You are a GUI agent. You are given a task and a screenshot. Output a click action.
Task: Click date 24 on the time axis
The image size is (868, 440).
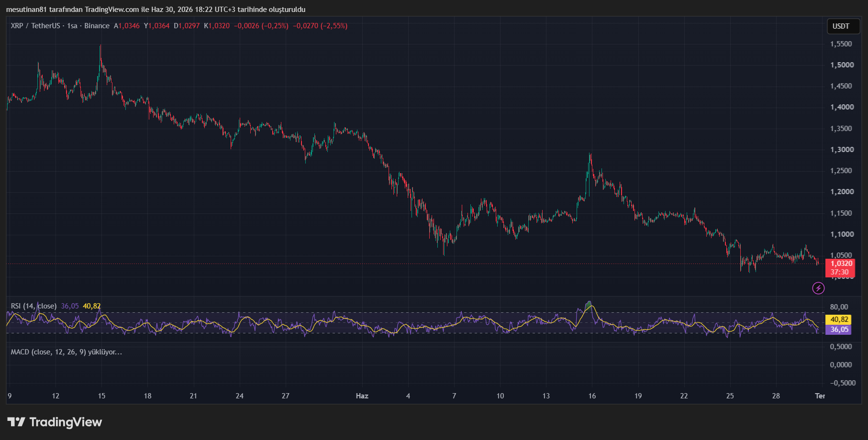click(240, 396)
